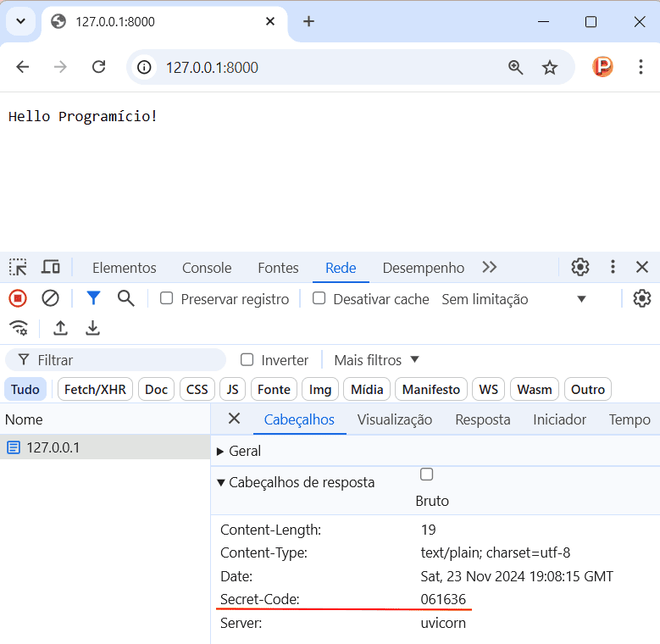Filter by Fetch/XHR requests

coord(95,389)
